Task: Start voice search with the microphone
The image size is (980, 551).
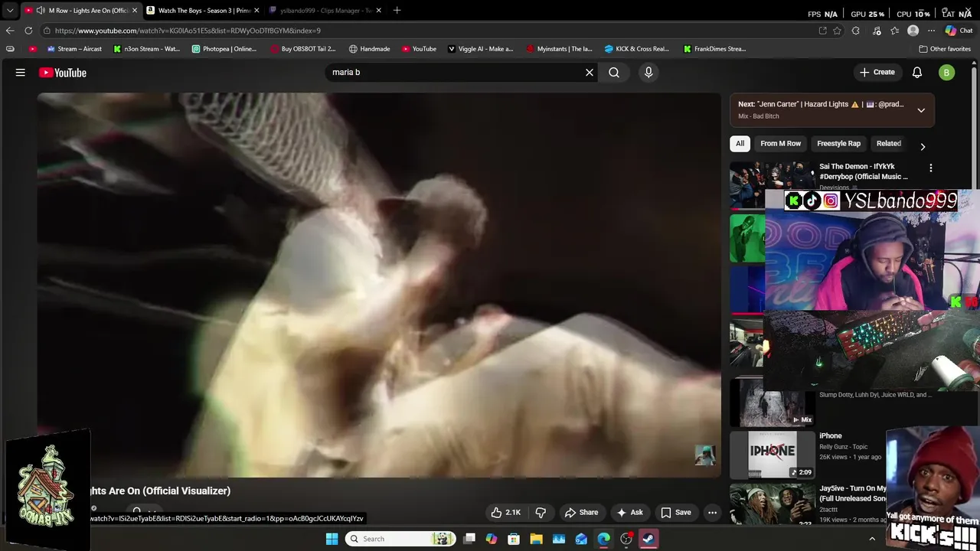Action: pyautogui.click(x=648, y=73)
